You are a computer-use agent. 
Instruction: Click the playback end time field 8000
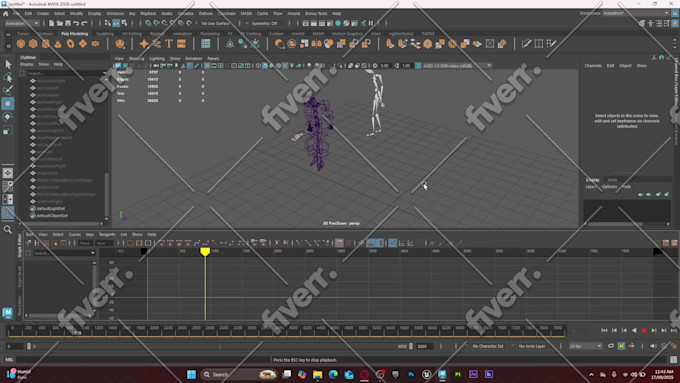coord(425,346)
